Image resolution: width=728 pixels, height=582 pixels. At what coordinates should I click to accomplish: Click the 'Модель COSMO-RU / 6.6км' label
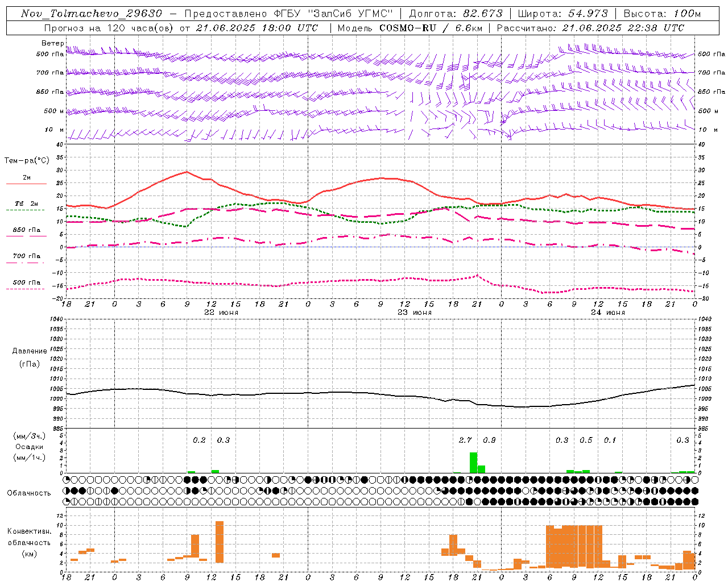click(409, 28)
